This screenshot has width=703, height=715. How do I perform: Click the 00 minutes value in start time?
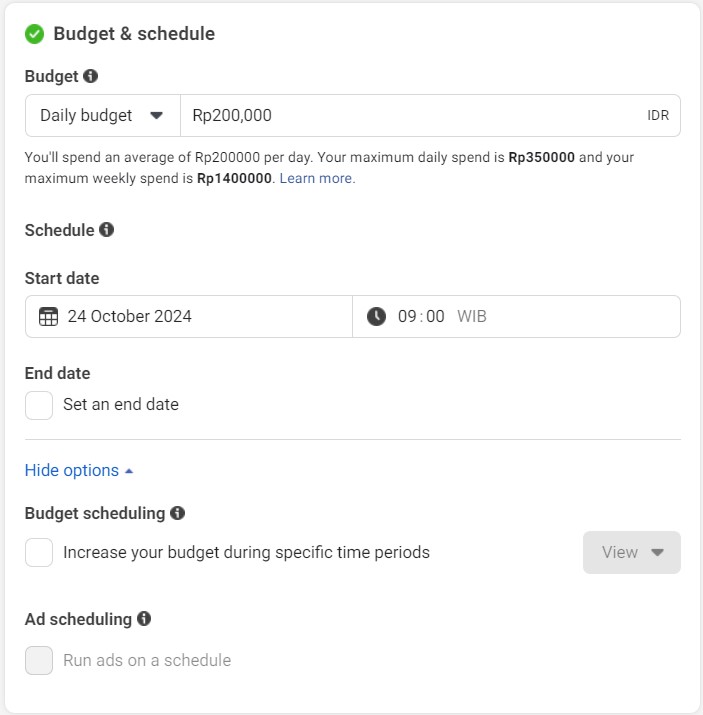[435, 316]
